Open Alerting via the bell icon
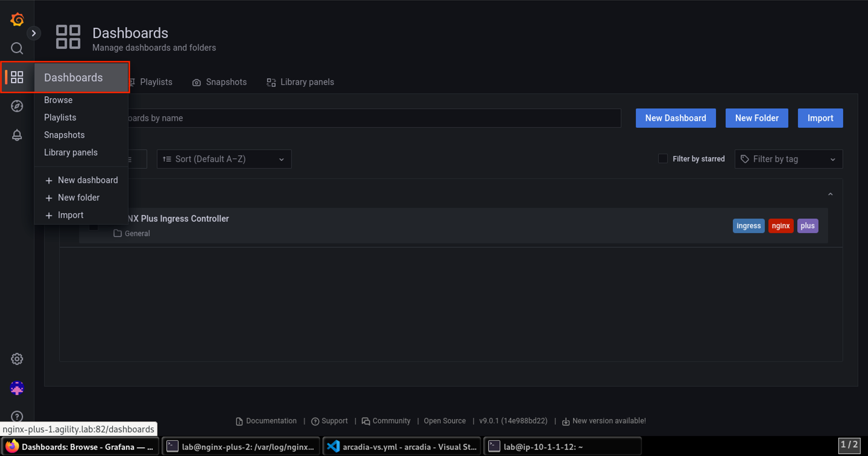This screenshot has height=456, width=868. 17,135
